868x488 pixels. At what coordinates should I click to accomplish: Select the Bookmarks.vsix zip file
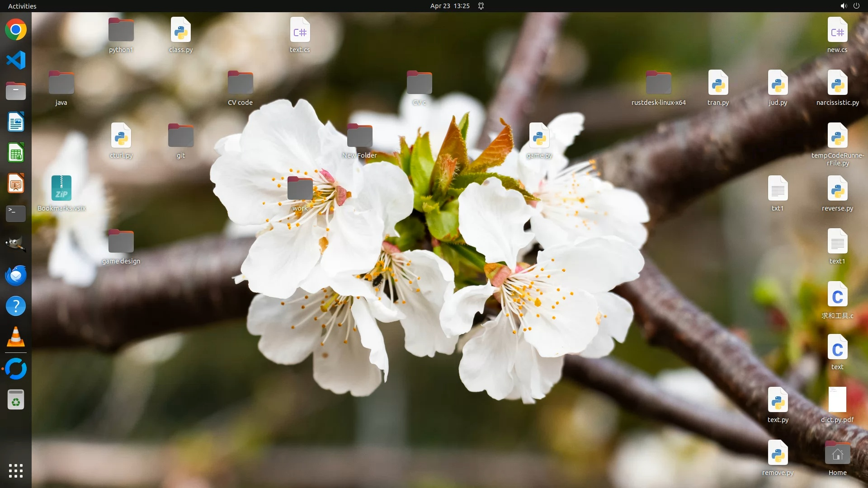(61, 188)
